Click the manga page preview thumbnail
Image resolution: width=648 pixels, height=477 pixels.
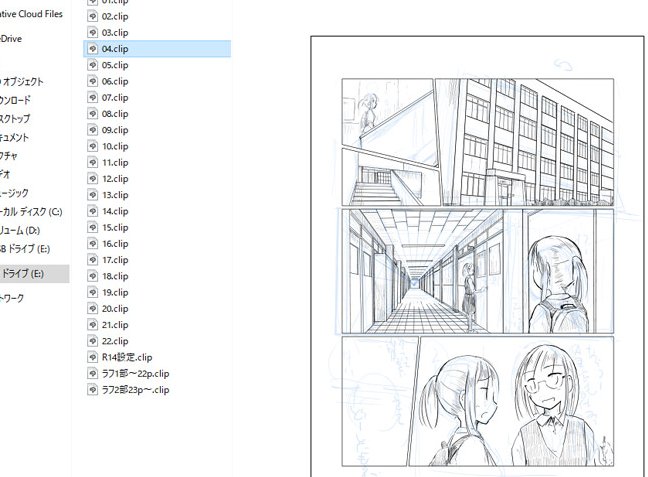(477, 256)
